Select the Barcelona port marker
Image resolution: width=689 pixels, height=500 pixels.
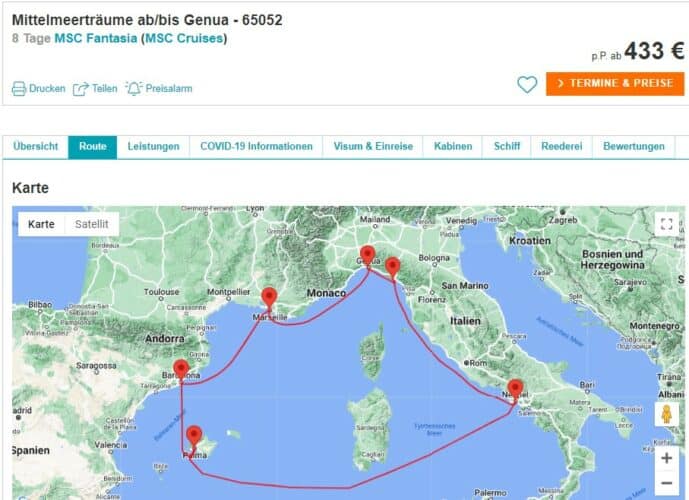click(x=181, y=369)
